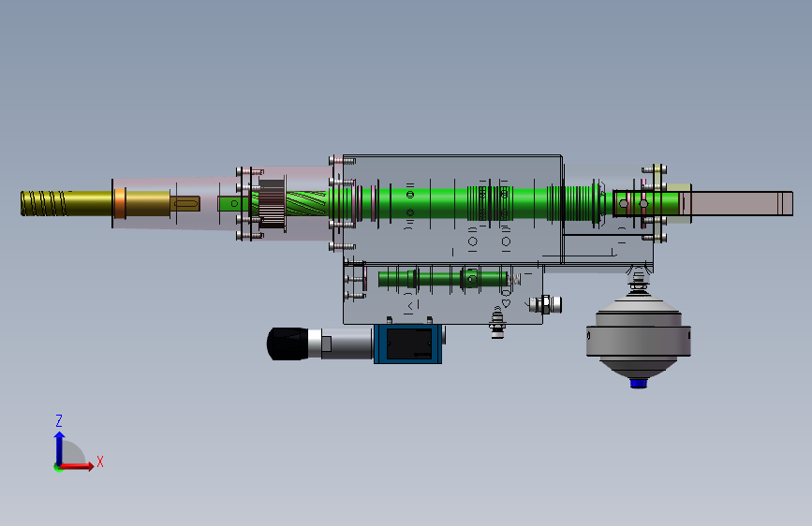Viewport: 812px width, 526px height.
Task: Select the small green spool in the lower housing
Action: pyautogui.click(x=443, y=279)
